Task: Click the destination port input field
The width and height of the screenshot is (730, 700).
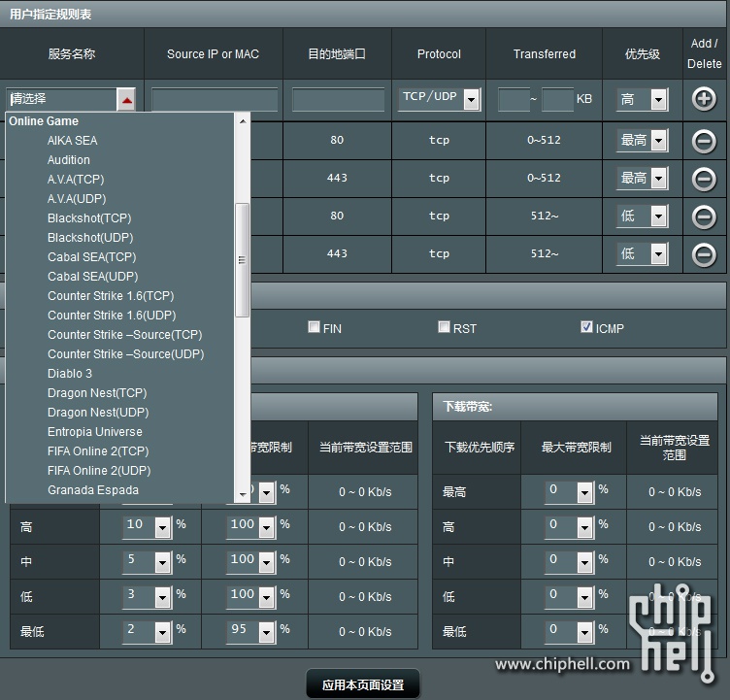Action: coord(338,100)
